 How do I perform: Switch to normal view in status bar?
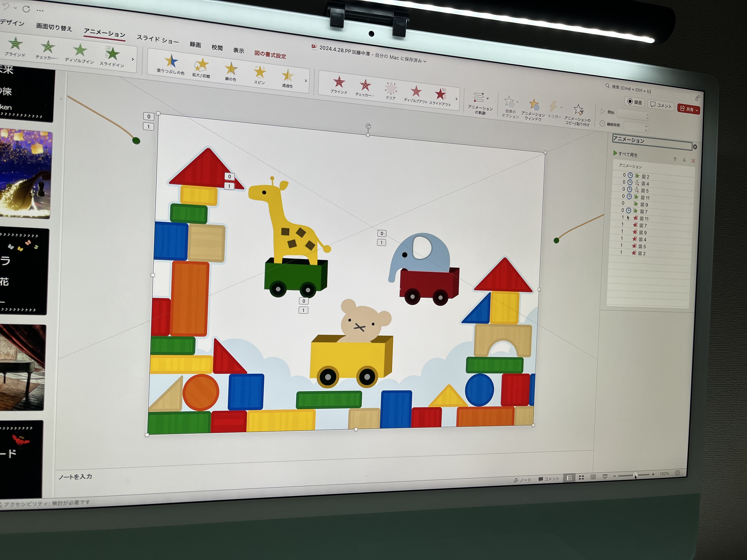(x=569, y=478)
